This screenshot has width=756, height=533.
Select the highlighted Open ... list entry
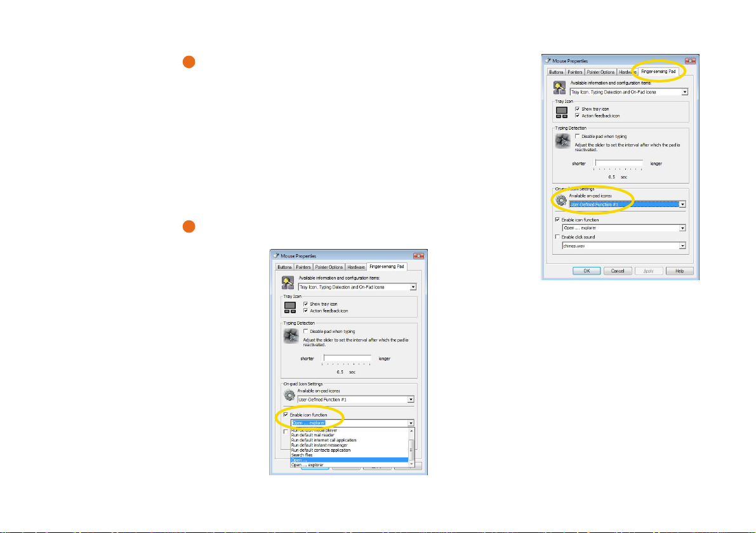click(350, 460)
